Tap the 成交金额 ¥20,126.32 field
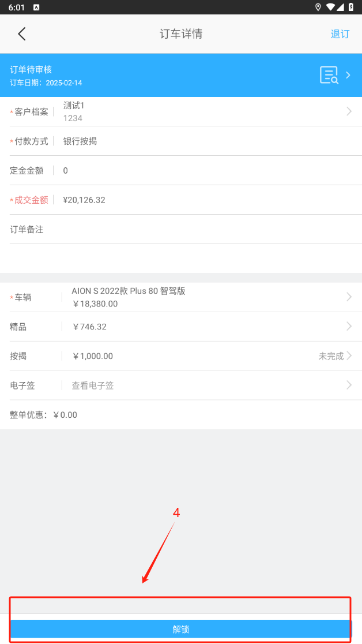The width and height of the screenshot is (362, 644). [x=84, y=200]
